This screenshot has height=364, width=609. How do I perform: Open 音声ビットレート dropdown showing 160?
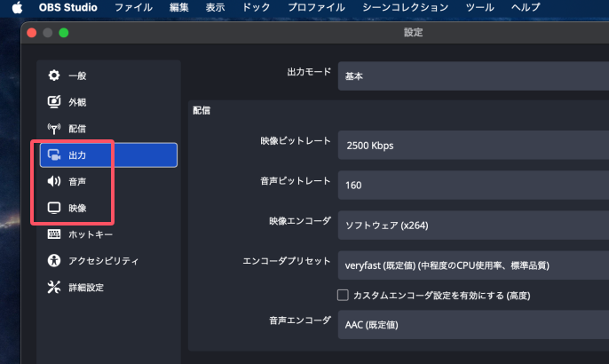tap(473, 186)
